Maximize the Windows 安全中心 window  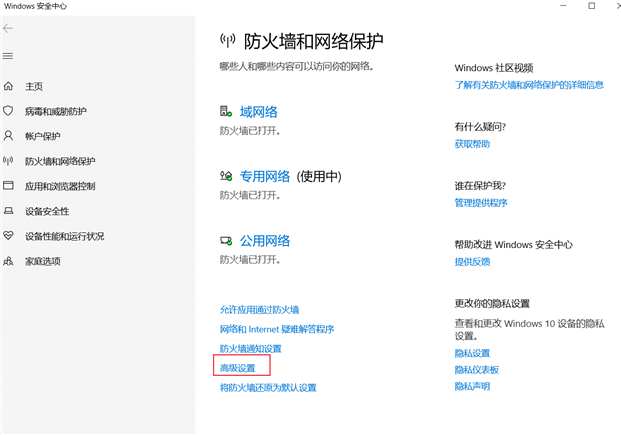591,6
